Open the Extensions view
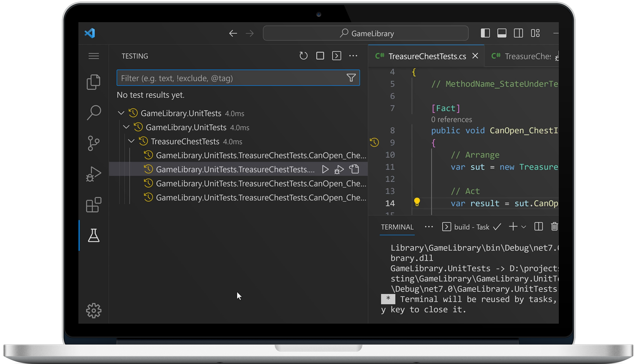This screenshot has width=636, height=364. click(94, 205)
